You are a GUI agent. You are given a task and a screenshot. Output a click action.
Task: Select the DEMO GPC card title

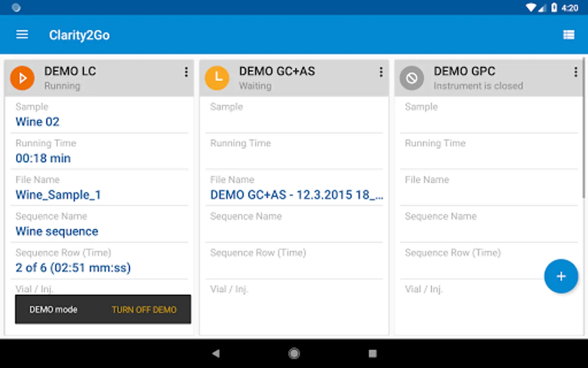pos(465,71)
